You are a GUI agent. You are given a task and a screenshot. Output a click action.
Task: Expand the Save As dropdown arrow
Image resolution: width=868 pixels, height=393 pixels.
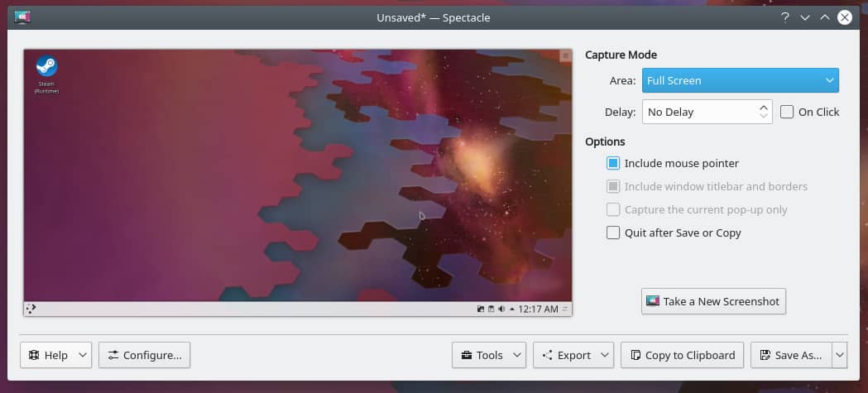[x=839, y=356]
